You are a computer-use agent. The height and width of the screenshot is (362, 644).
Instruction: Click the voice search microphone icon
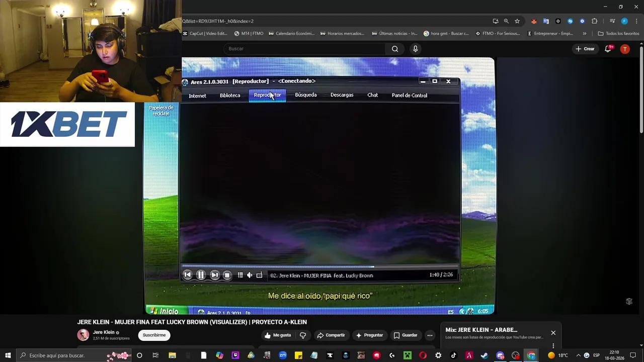[415, 49]
